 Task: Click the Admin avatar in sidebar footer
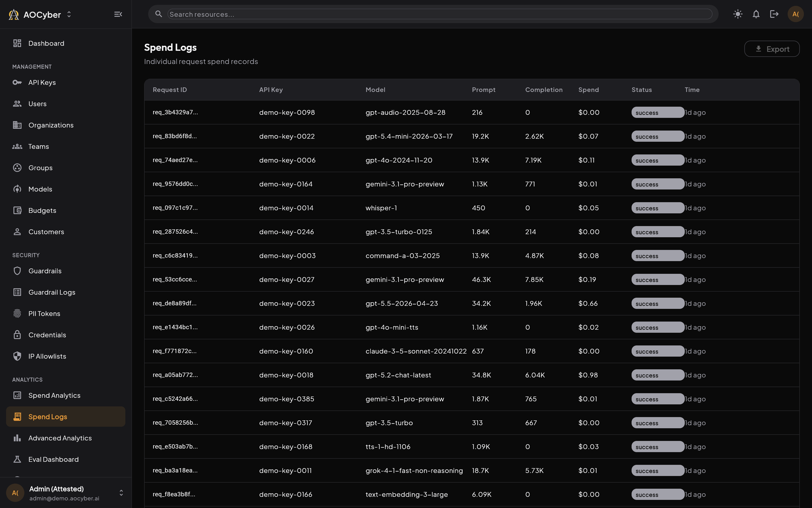[15, 493]
